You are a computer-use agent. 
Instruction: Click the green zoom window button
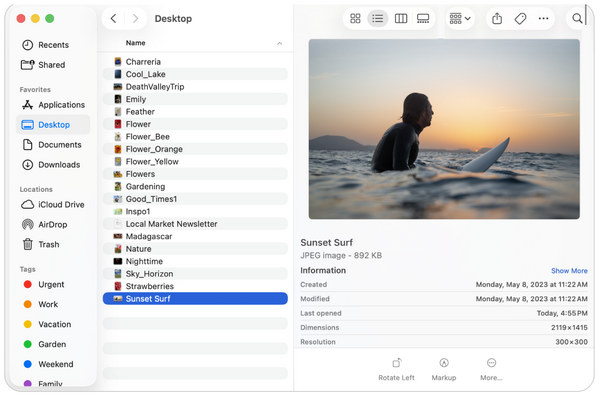[x=49, y=18]
